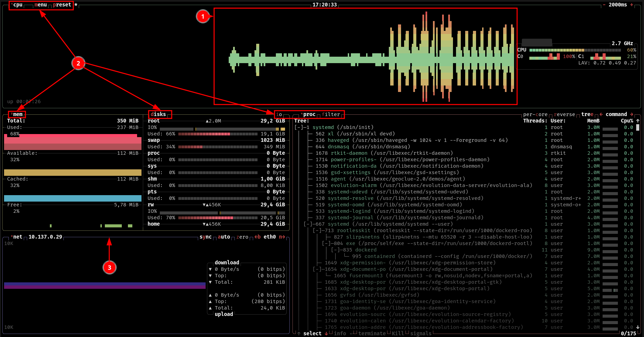Toggle the proc box label
The height and width of the screenshot is (337, 644).
pos(309,114)
